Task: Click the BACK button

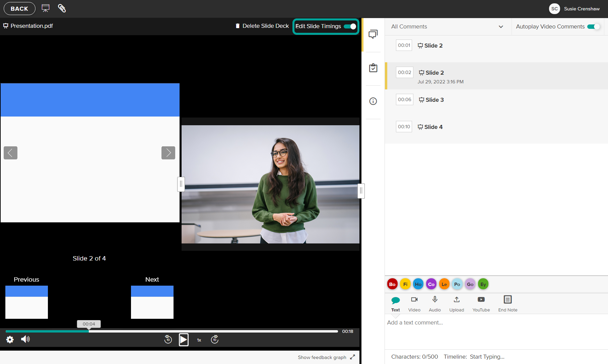Action: [x=19, y=9]
